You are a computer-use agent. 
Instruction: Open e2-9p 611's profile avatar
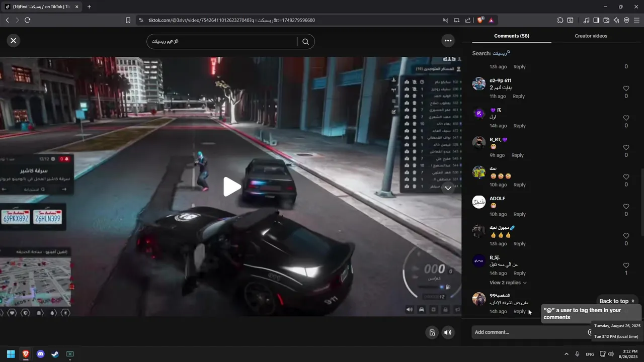478,84
